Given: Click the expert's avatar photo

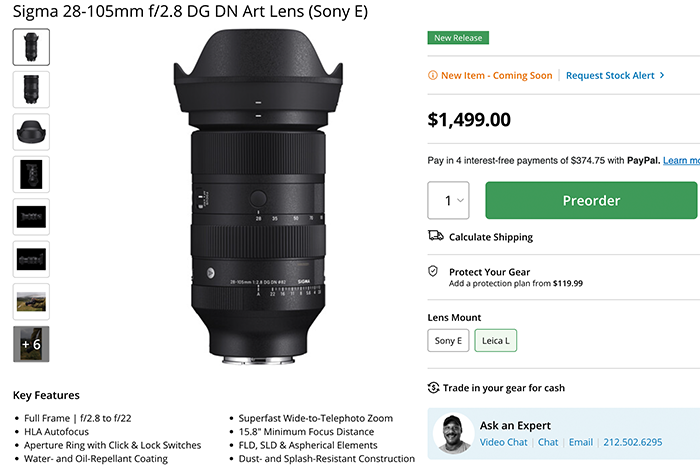Looking at the screenshot, I should coord(454,433).
